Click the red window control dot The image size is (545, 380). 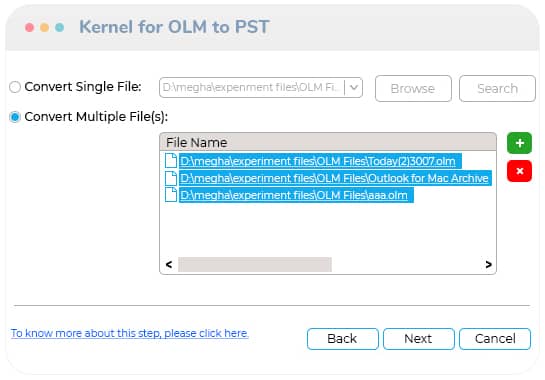(30, 27)
